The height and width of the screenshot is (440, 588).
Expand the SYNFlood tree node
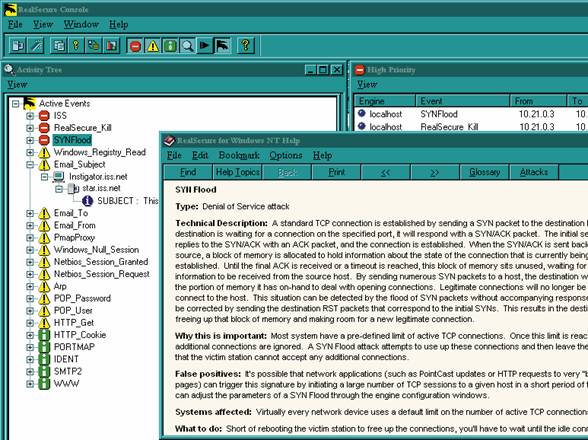coord(30,140)
